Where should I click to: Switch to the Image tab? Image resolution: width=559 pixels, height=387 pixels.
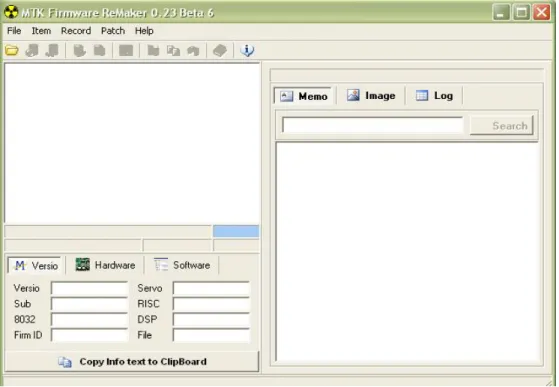[x=371, y=96]
